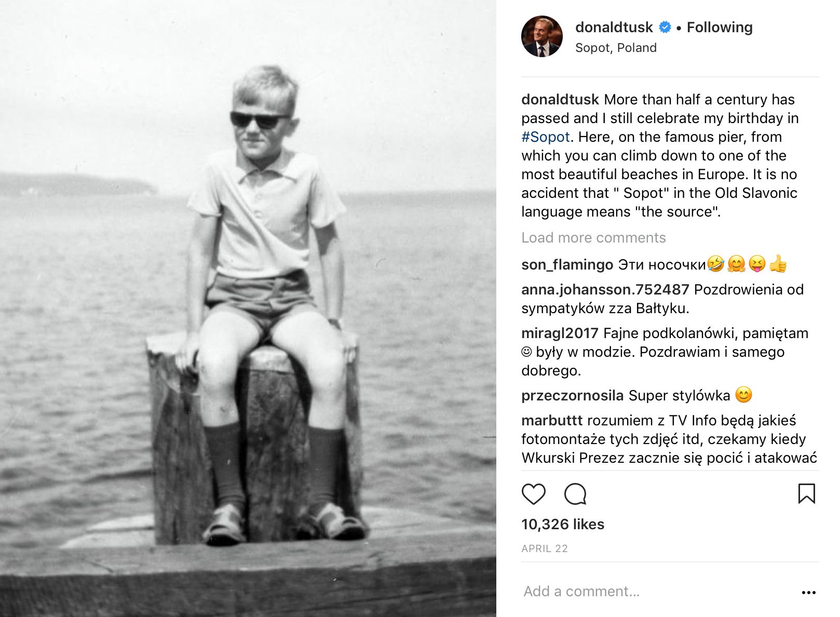Click the donaldtusk profile avatar
Viewport: 840px width, 617px height.
point(541,36)
